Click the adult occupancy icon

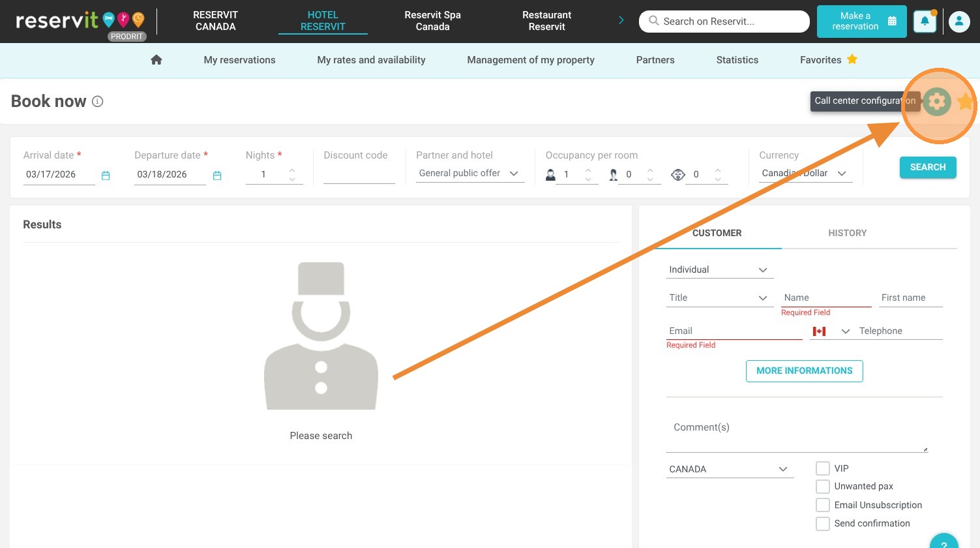tap(551, 174)
